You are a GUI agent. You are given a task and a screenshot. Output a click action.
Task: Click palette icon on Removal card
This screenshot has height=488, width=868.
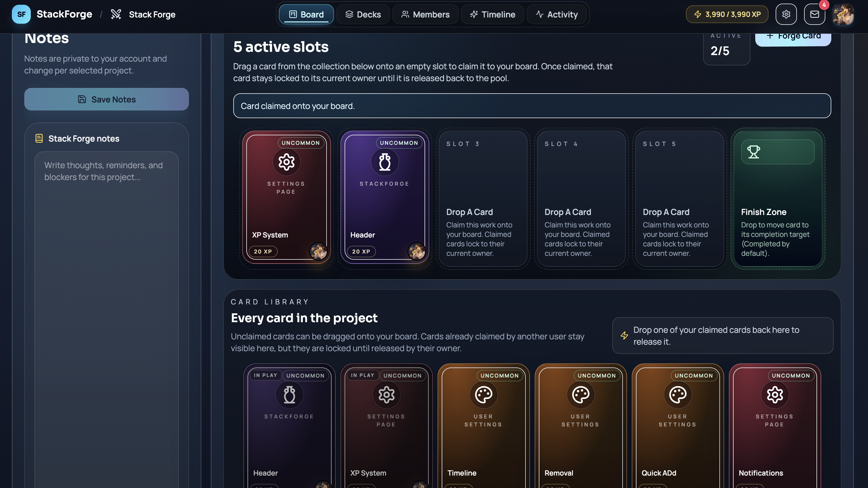click(x=580, y=395)
